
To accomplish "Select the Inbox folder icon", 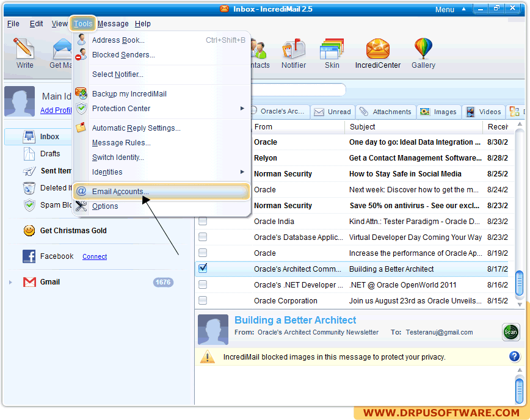I will 29,136.
